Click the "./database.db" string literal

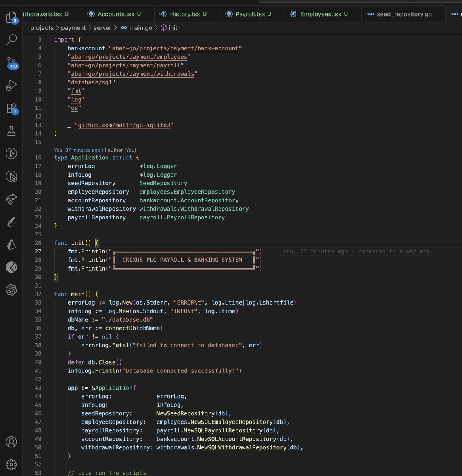coord(127,320)
